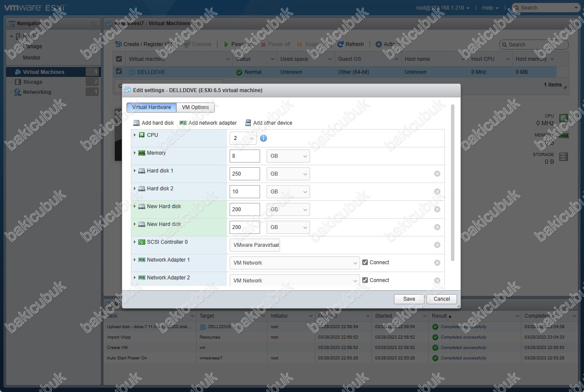584x392 pixels.
Task: Click the Console toolbar icon
Action: click(x=187, y=44)
